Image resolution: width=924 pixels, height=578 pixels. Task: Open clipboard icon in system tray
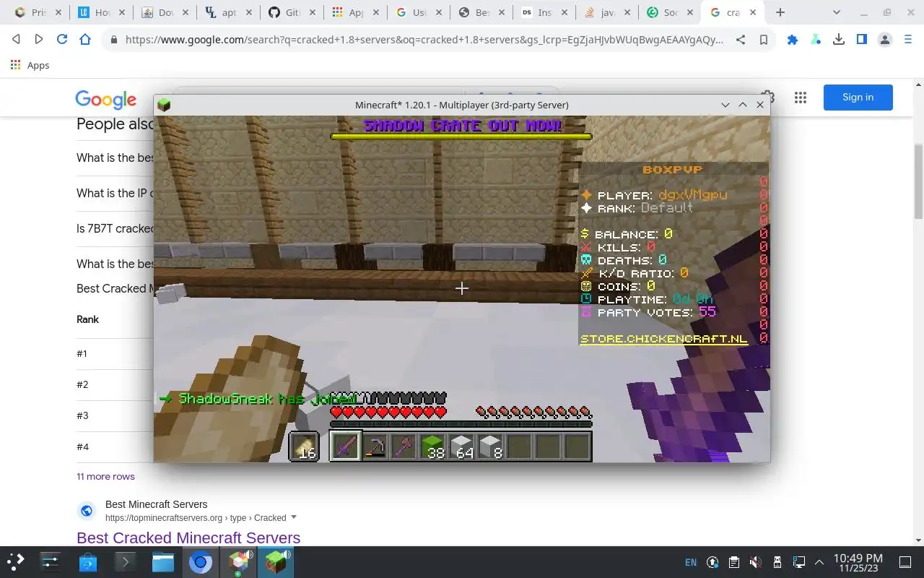(x=733, y=562)
